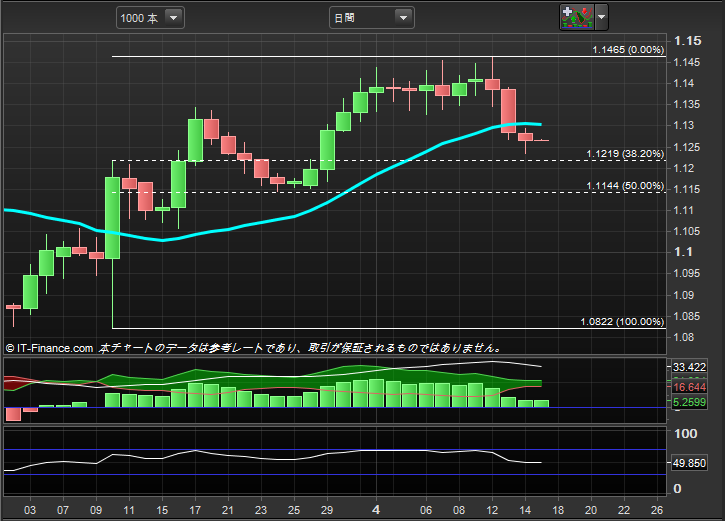This screenshot has height=521, width=725.
Task: Click the 16.644 red indicator value label
Action: tap(689, 387)
